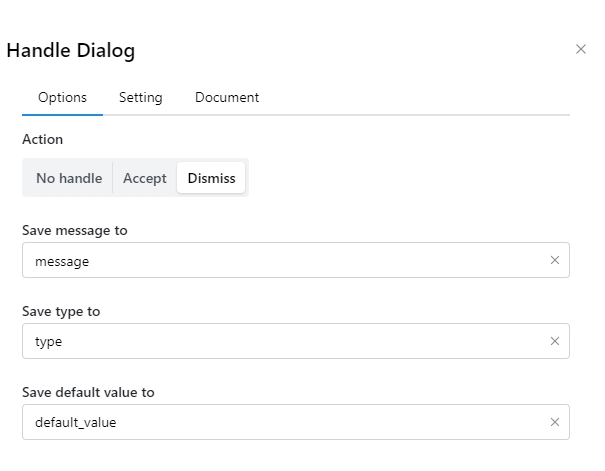This screenshot has height=471, width=605.
Task: Click the 'Save message to' label
Action: coord(75,230)
